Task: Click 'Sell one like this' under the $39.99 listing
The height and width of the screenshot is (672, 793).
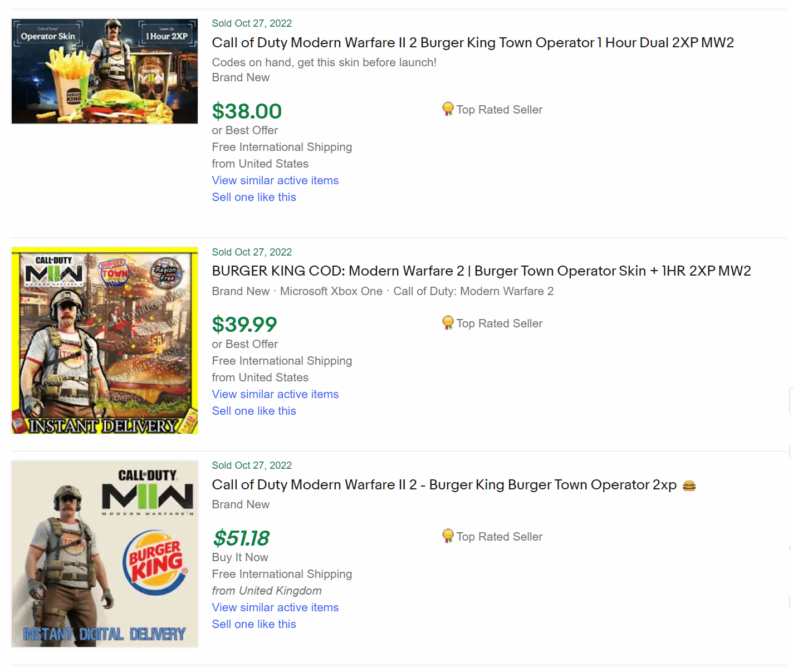Action: (x=254, y=411)
